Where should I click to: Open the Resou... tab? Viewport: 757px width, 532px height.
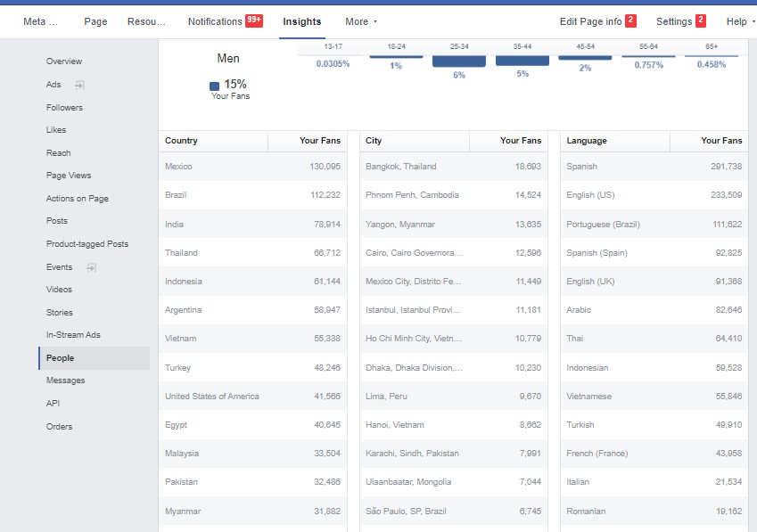click(x=146, y=21)
